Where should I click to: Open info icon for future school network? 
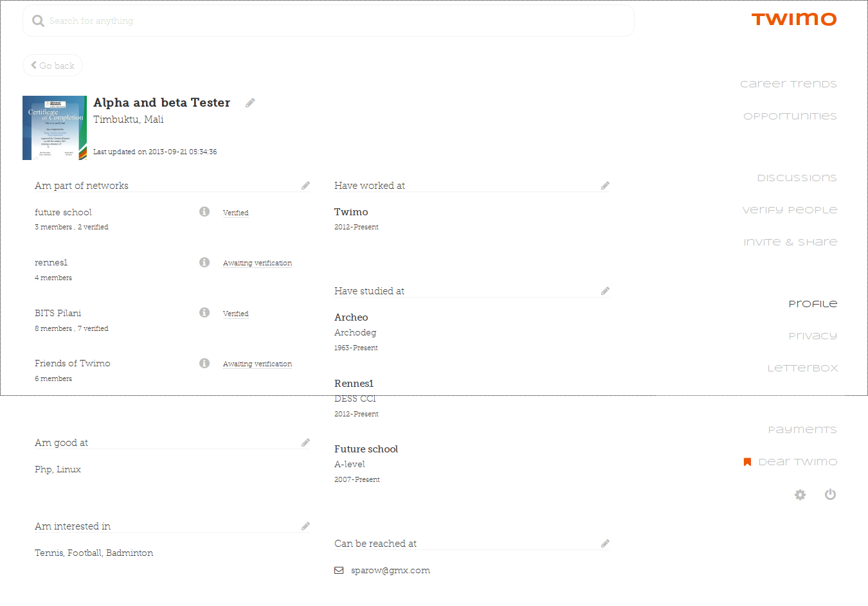pos(204,211)
